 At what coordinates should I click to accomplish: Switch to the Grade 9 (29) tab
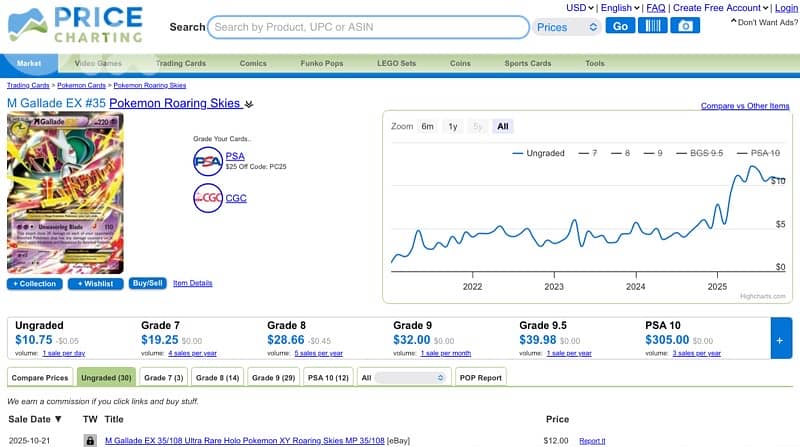(273, 377)
